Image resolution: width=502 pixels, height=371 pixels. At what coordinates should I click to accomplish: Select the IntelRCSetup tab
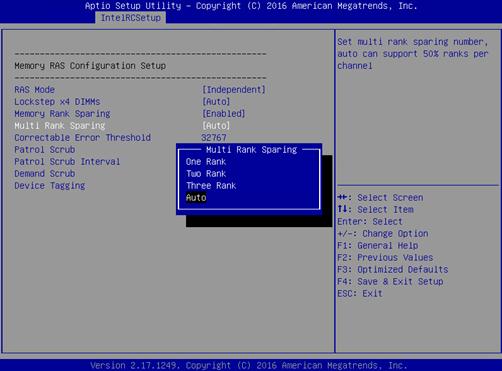(131, 18)
